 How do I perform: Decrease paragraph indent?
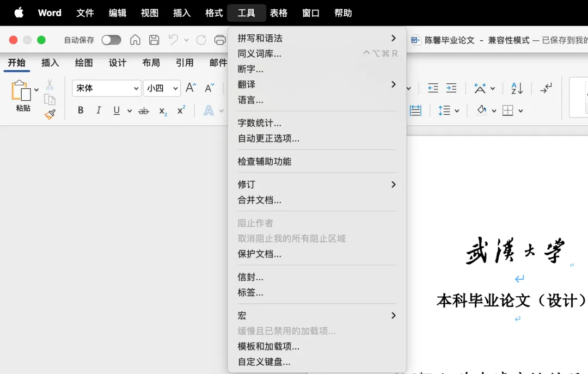click(433, 88)
